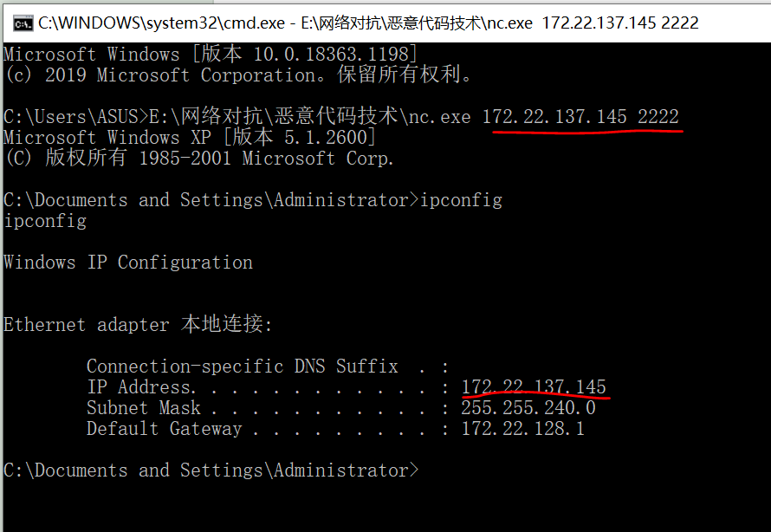This screenshot has width=771, height=532.
Task: Click the echoed ipconfig line
Action: [x=45, y=221]
